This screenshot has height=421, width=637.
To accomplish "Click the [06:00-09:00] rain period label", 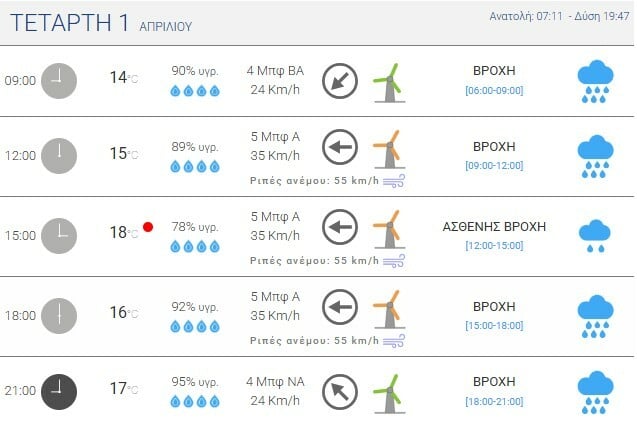I will click(494, 90).
